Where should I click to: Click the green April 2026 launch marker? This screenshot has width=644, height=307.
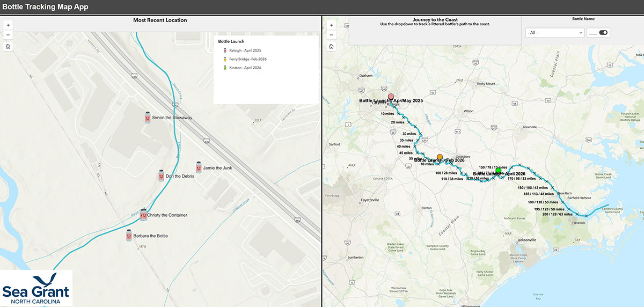point(499,171)
